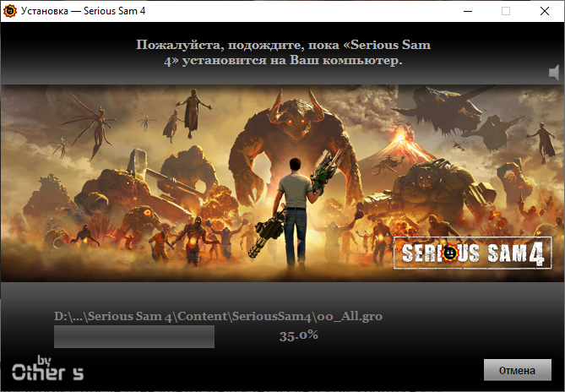This screenshot has width=565, height=392.
Task: Click the 00_All.gro file path text
Action: (218, 316)
